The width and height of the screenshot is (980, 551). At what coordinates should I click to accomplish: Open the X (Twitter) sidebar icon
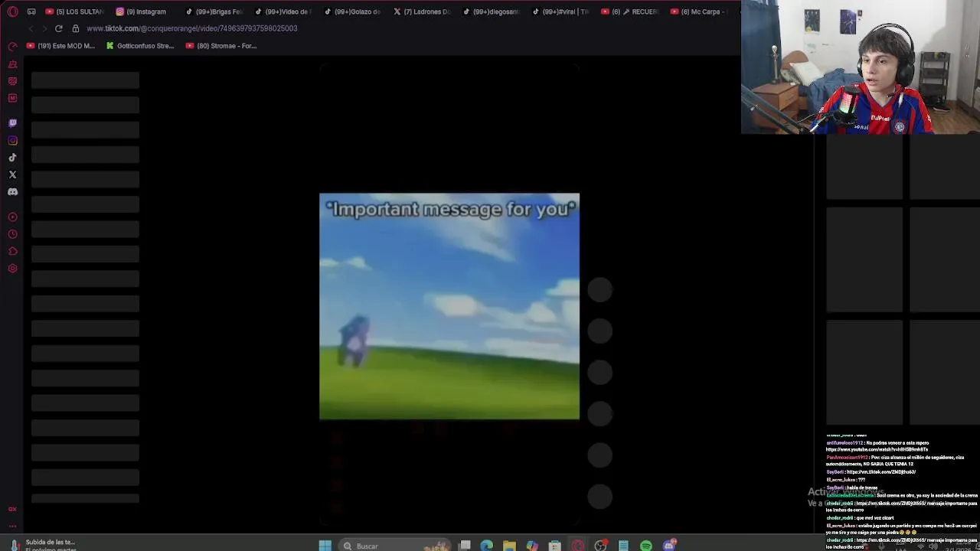tap(12, 174)
